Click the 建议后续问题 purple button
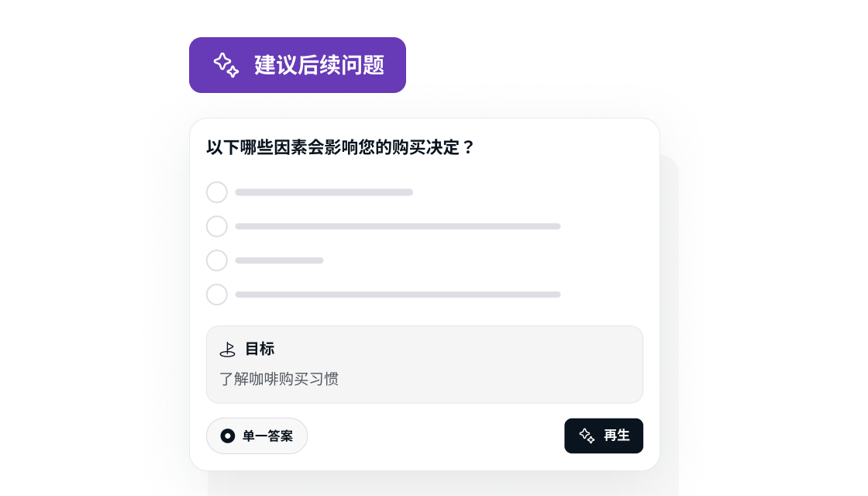Viewport: 868px width, 496px height. coord(298,65)
